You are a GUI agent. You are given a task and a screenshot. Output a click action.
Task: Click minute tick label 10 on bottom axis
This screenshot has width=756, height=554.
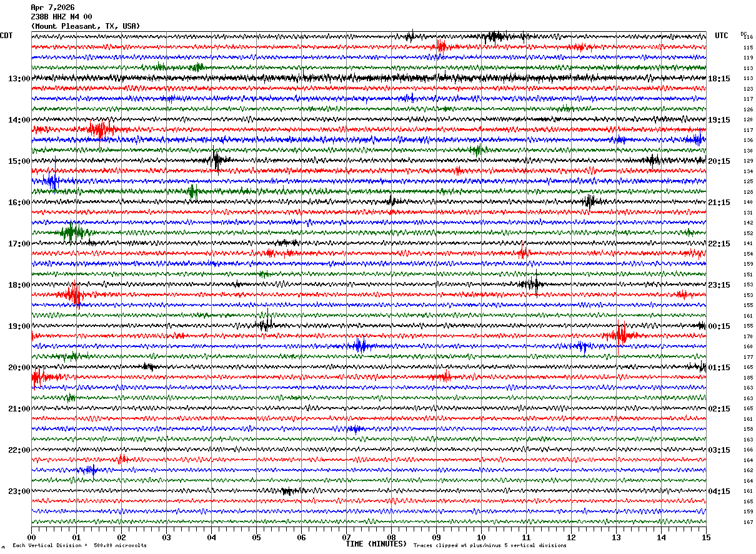pyautogui.click(x=481, y=537)
